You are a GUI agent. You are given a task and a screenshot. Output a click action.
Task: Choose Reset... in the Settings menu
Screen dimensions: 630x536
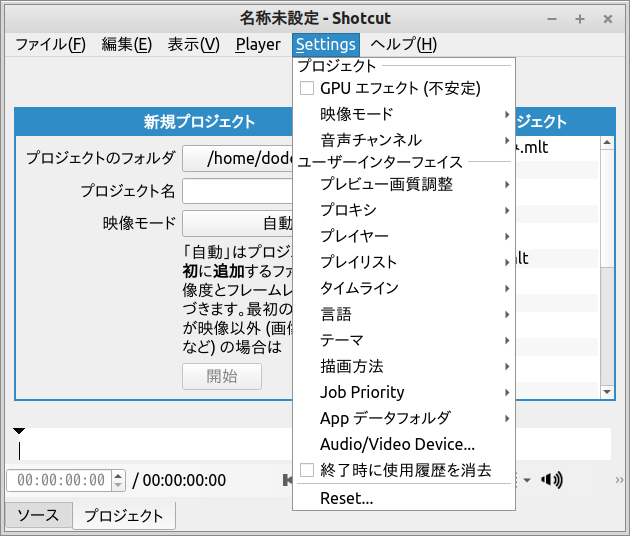(x=346, y=498)
